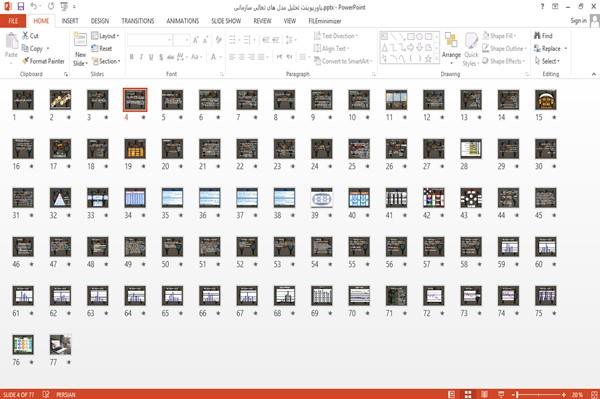600x399 pixels.
Task: Switch to the INSERT tab
Action: 70,21
